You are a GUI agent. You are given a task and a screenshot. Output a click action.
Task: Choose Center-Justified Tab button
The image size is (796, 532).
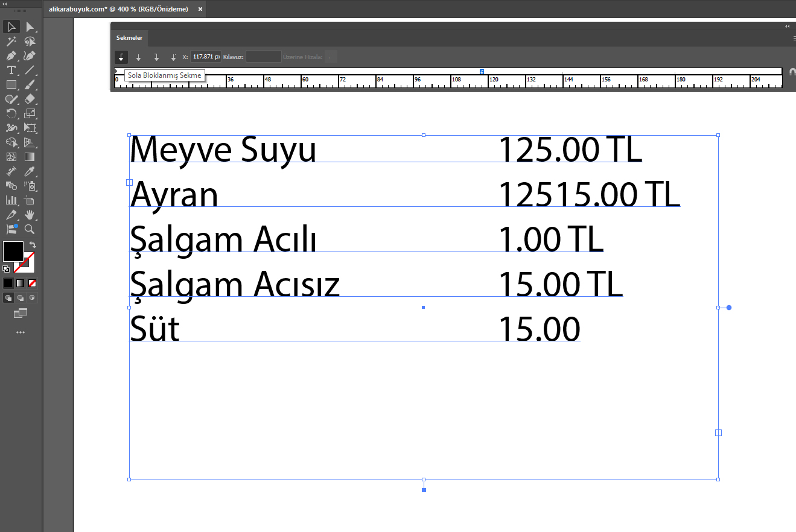139,57
